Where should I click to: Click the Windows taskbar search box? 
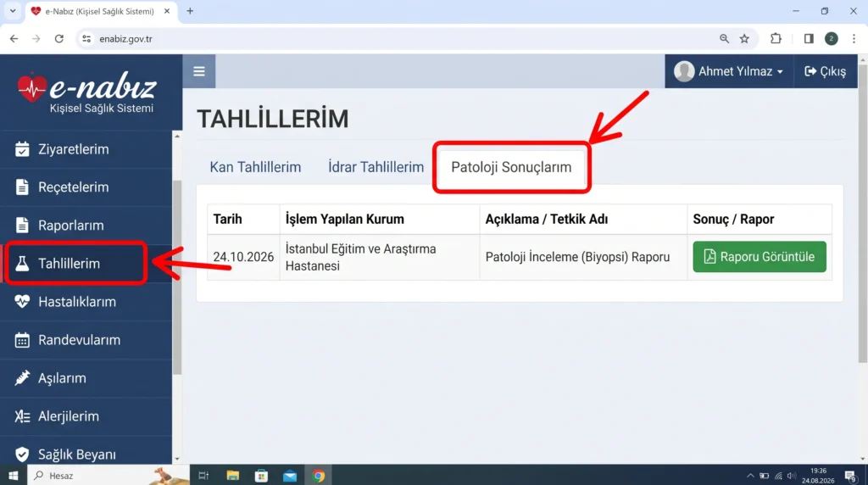pyautogui.click(x=108, y=476)
